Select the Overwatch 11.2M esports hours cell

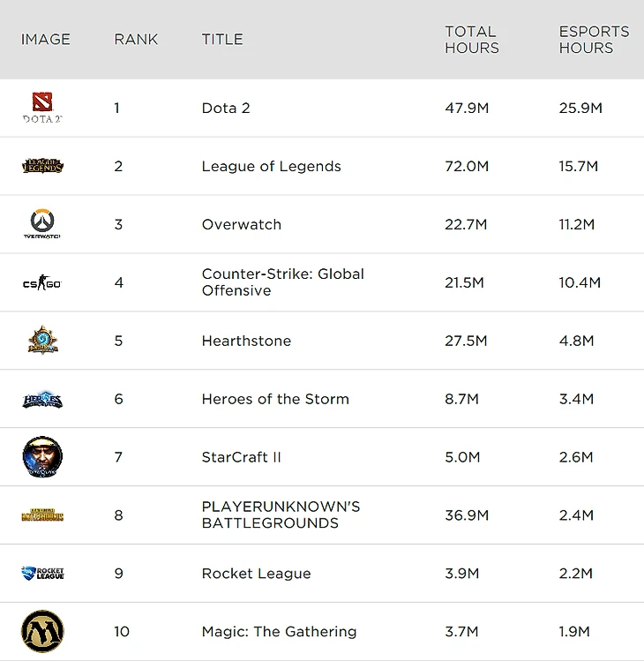pyautogui.click(x=577, y=224)
